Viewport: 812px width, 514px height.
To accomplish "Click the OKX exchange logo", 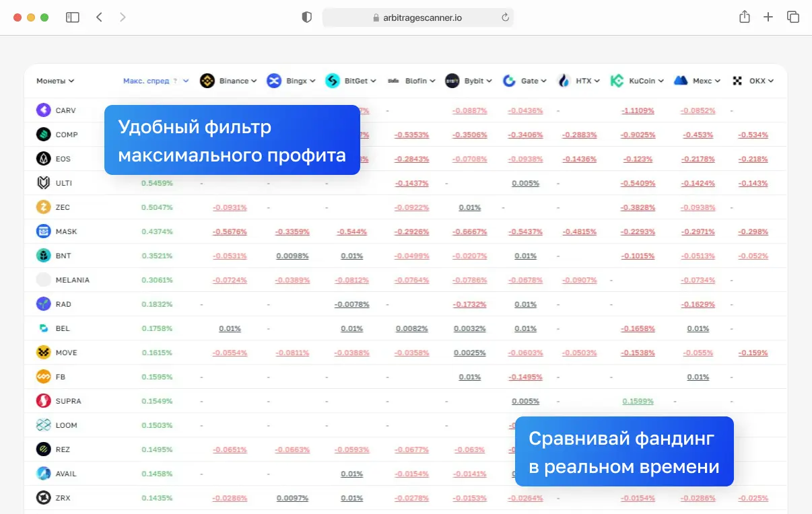I will (737, 81).
